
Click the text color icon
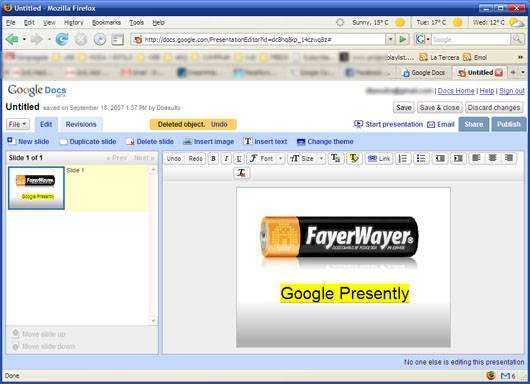pos(336,159)
